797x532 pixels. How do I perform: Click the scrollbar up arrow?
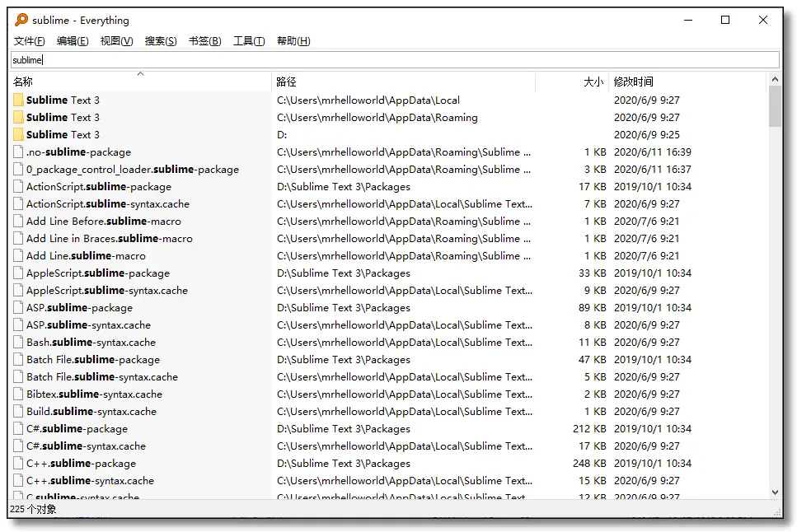[x=775, y=79]
